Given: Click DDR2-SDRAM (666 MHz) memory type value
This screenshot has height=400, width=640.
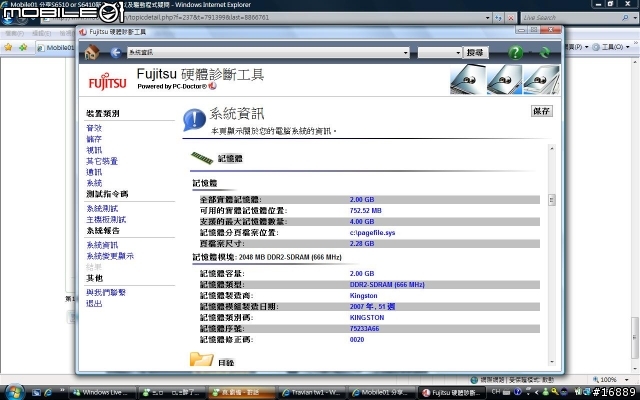Looking at the screenshot, I should (x=387, y=284).
